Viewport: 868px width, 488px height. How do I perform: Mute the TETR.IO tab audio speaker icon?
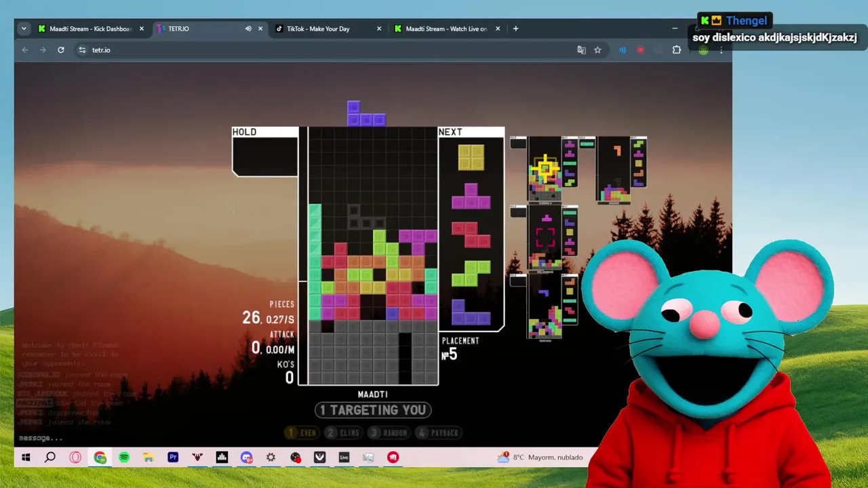248,28
